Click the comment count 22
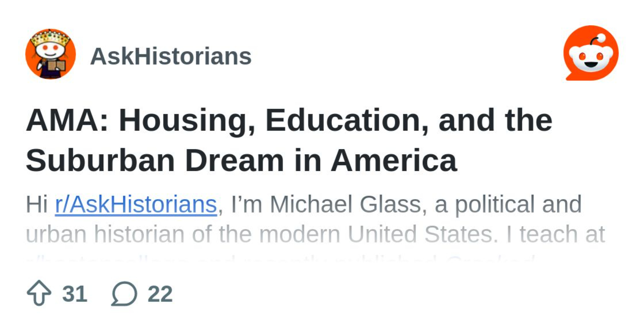The image size is (644, 336). (160, 294)
